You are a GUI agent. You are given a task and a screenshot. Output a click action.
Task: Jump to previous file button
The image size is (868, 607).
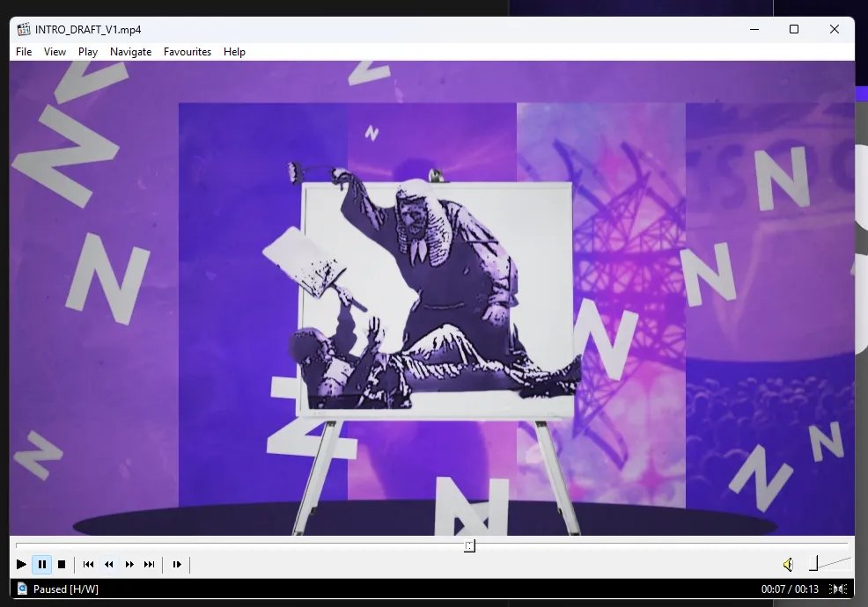(x=88, y=565)
